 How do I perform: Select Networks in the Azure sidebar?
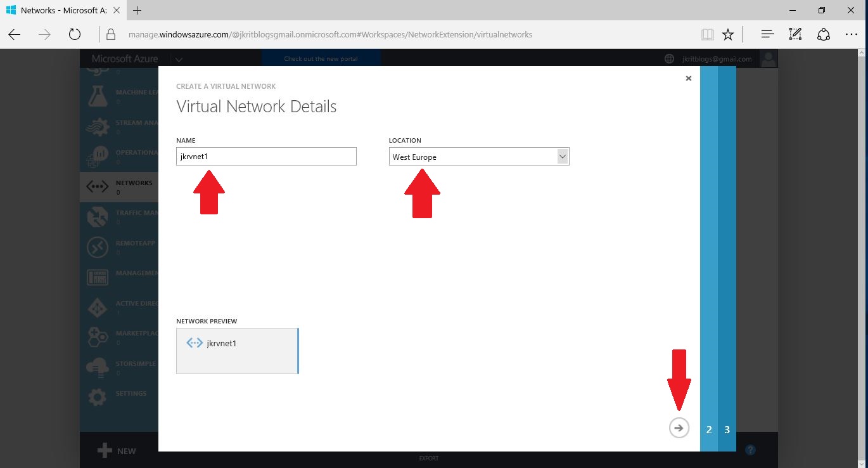[x=118, y=187]
